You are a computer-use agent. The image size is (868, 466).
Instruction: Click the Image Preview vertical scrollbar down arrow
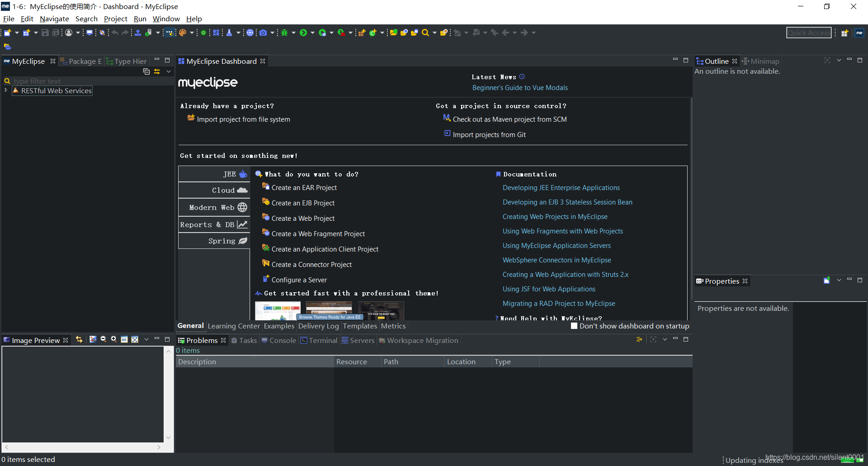click(x=169, y=437)
